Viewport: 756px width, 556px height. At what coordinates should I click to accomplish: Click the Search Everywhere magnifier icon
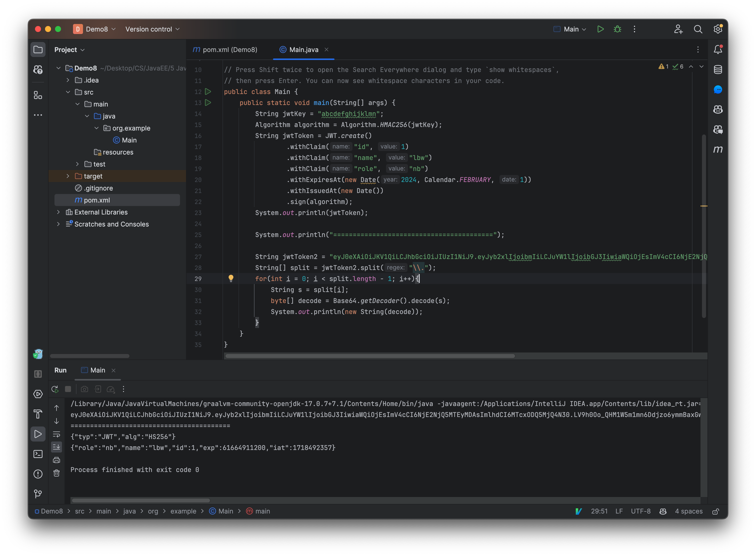(x=698, y=29)
